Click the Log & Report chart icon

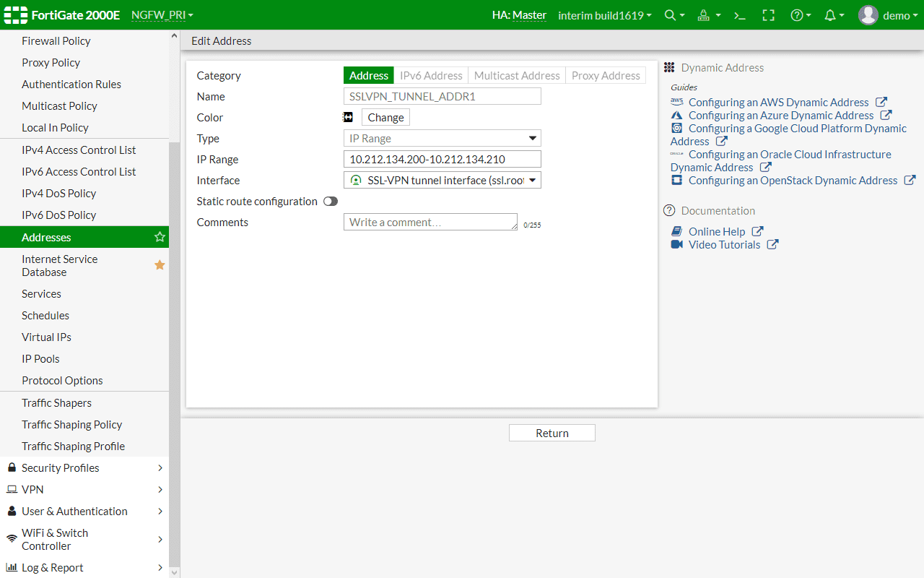12,567
